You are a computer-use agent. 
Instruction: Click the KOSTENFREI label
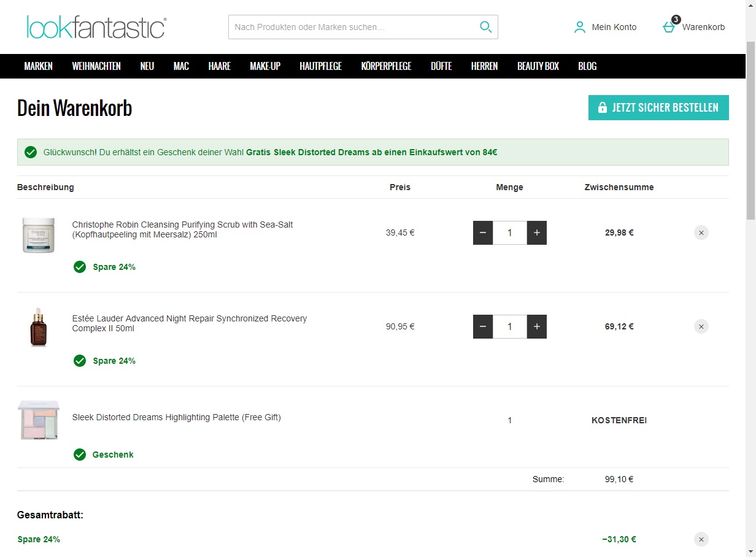click(x=619, y=420)
